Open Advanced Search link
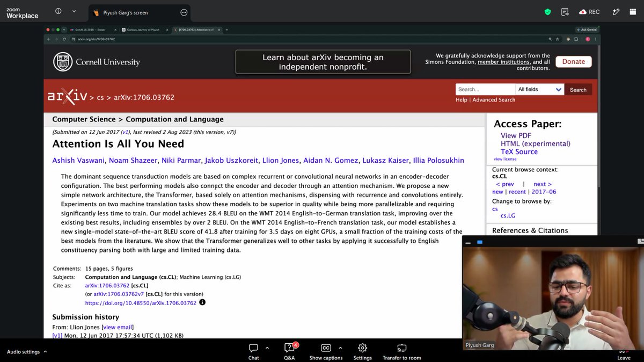 tap(494, 100)
